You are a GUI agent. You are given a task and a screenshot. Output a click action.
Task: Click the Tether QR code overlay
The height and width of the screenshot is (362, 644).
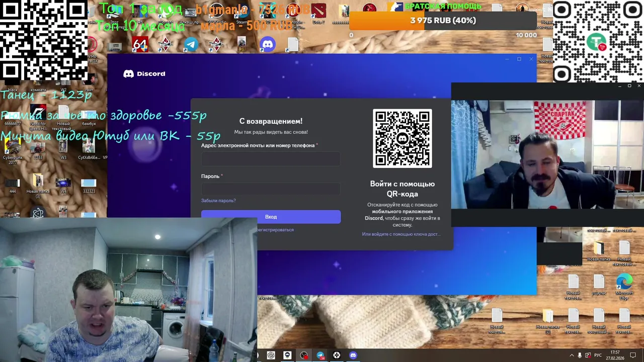pyautogui.click(x=598, y=42)
